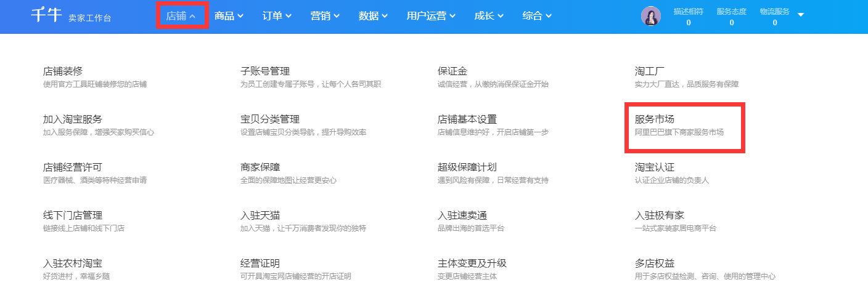Collapse the 店铺 menu
Screen dimensions: 868x306
tap(181, 16)
